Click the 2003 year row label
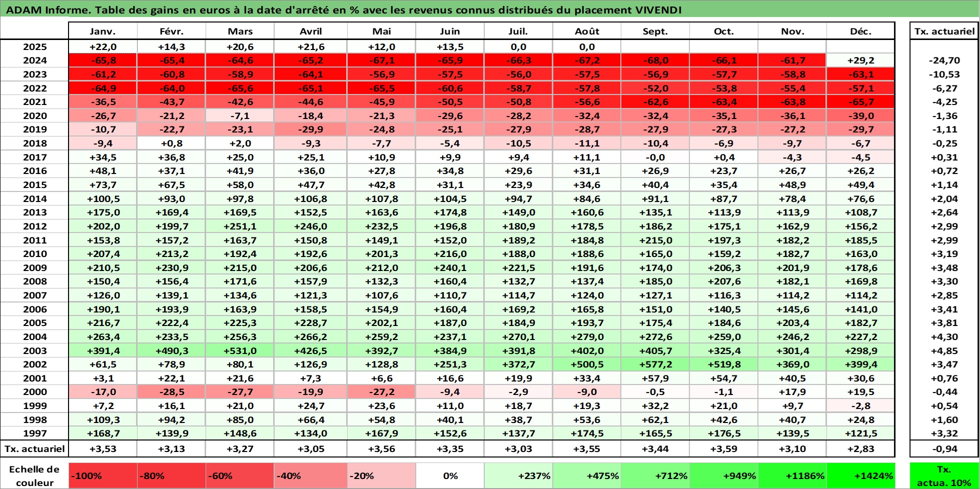 coord(35,351)
